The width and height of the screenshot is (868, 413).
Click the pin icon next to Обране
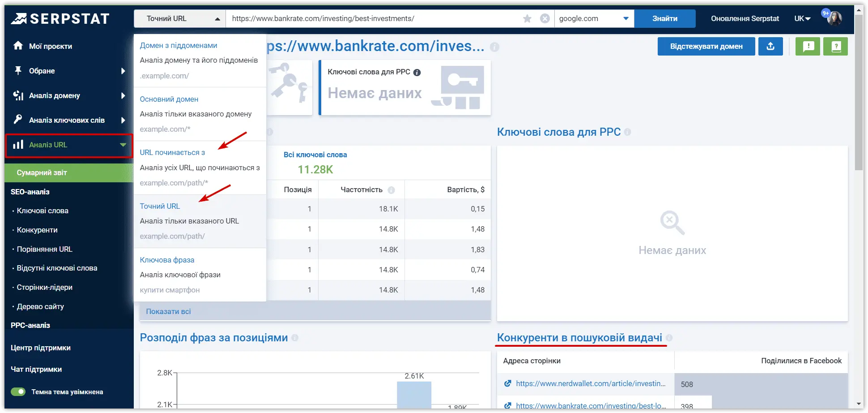coord(18,70)
